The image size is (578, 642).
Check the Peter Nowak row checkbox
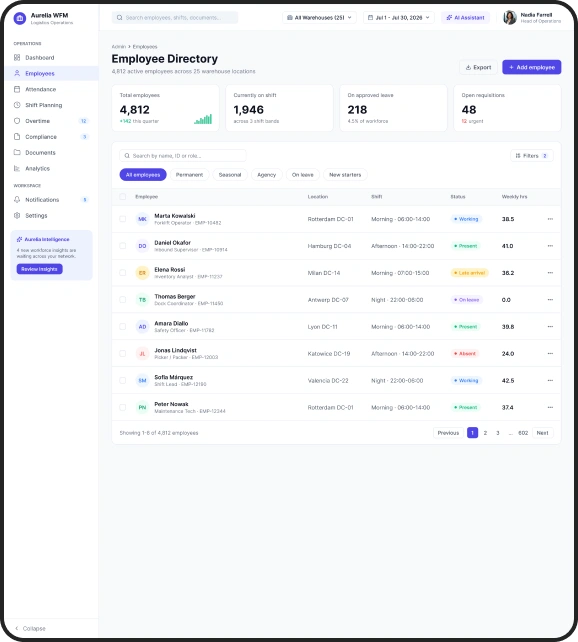[x=122, y=407]
